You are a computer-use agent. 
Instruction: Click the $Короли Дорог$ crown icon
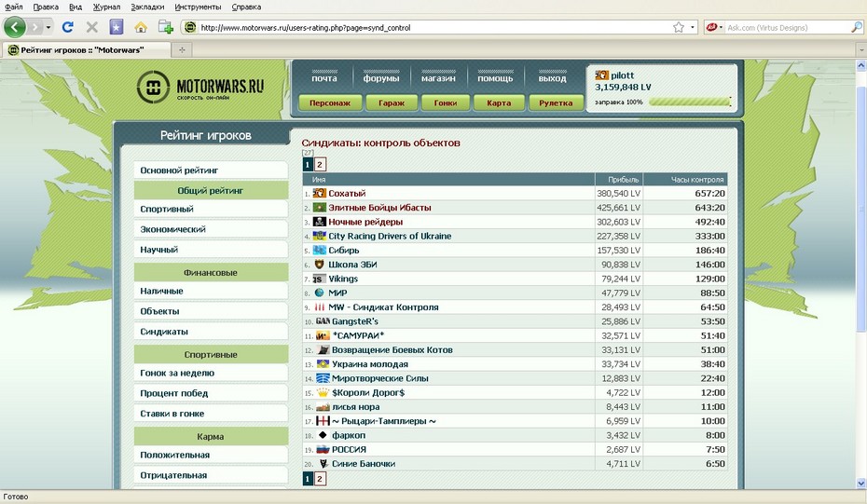(x=323, y=392)
